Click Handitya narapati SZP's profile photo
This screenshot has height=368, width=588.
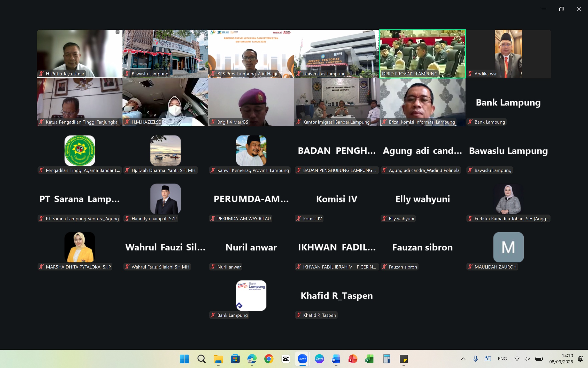165,199
